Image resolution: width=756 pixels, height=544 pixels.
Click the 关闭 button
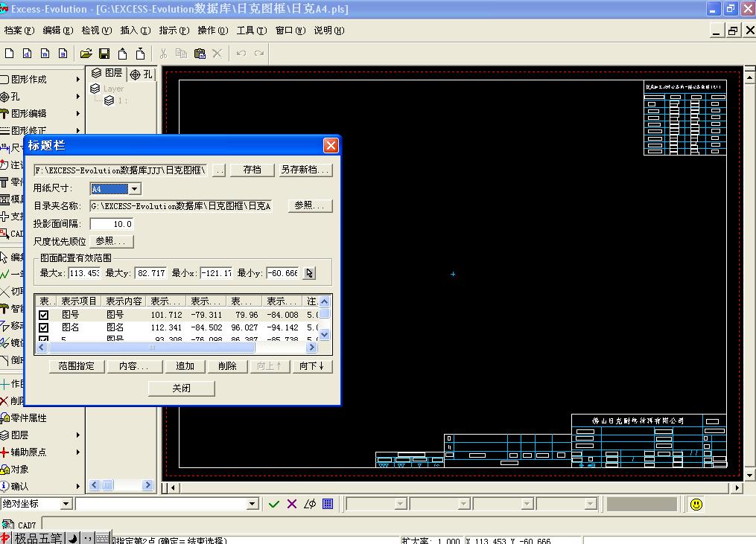tap(181, 388)
